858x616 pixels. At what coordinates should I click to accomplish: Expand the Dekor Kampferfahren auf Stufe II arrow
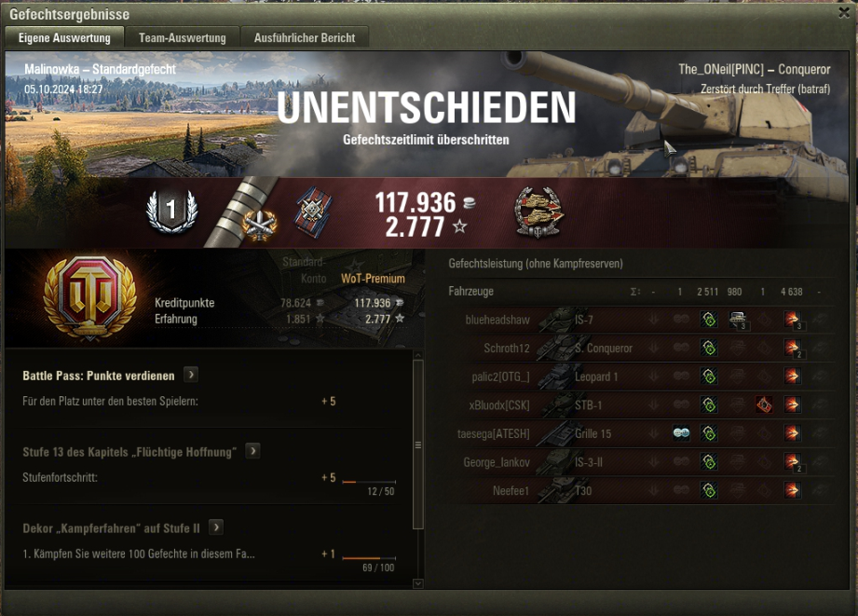click(216, 527)
